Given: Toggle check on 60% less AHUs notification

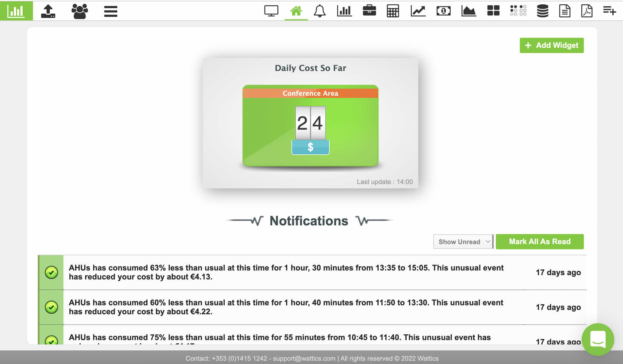Looking at the screenshot, I should pos(51,307).
